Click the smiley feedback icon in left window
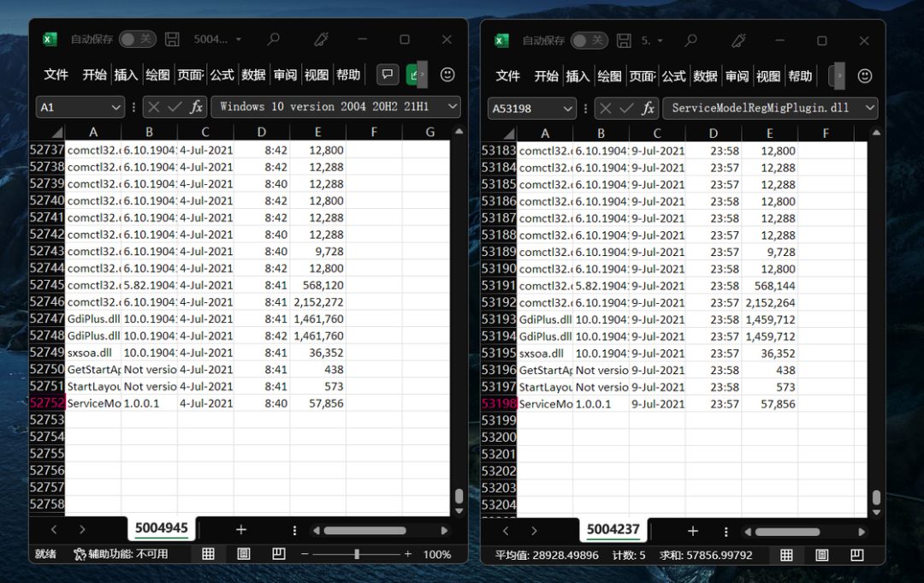 click(x=447, y=74)
